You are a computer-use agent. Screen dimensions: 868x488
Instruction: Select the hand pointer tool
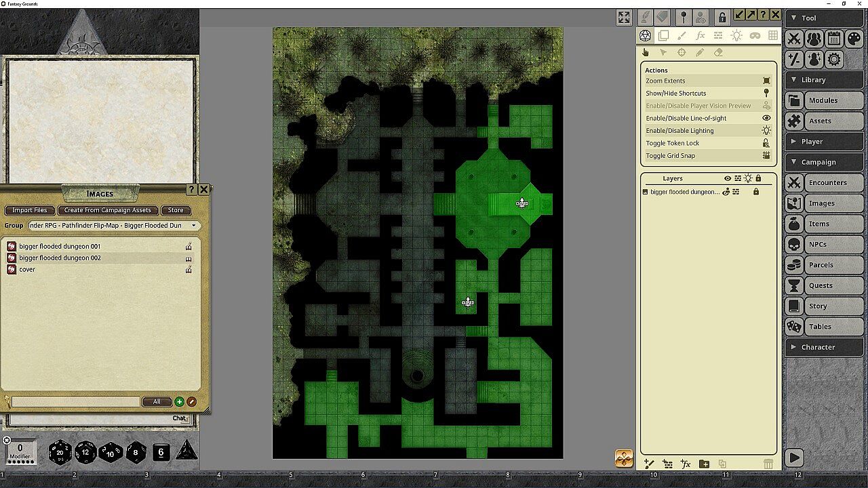pyautogui.click(x=645, y=52)
